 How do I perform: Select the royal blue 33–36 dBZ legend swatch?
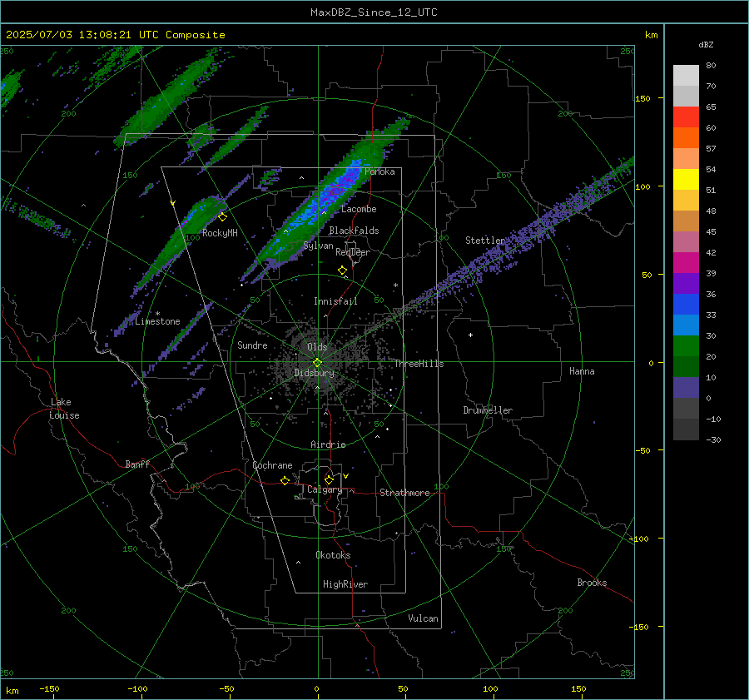[686, 305]
